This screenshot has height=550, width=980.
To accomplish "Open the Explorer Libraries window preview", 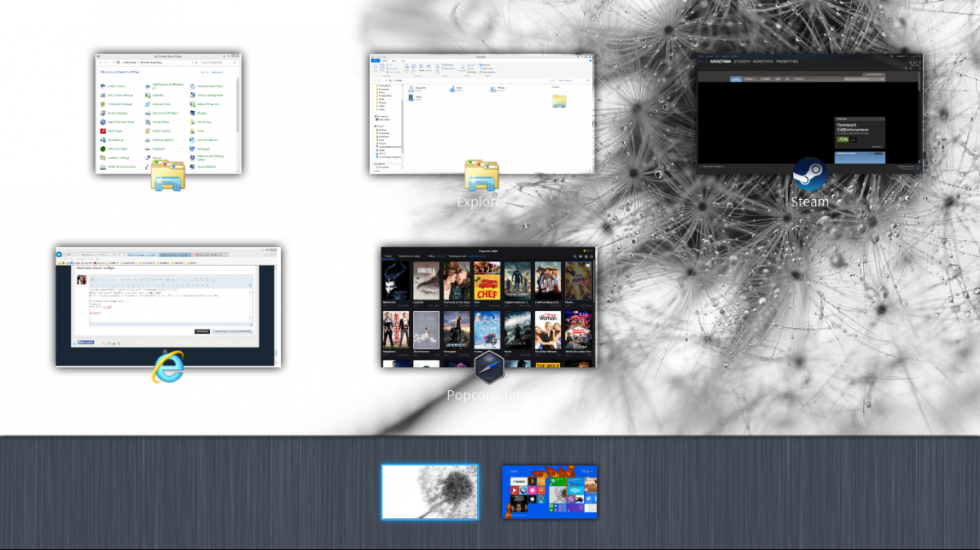I will tap(482, 113).
